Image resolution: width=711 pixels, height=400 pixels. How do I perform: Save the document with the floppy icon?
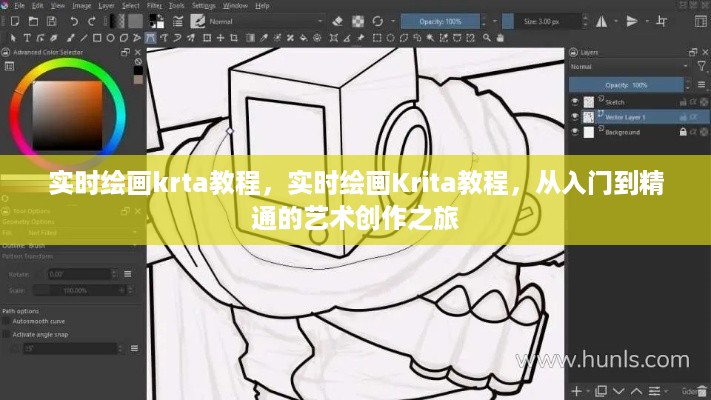tap(52, 21)
